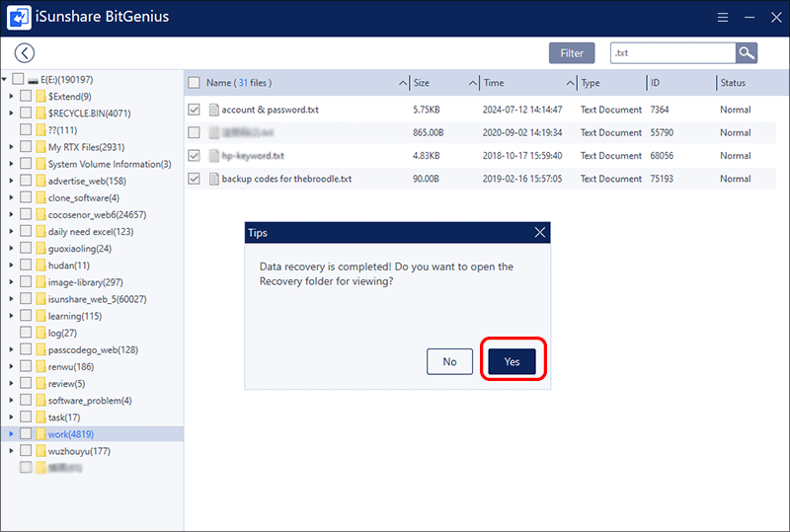This screenshot has width=790, height=532.
Task: Click the .txt search input field
Action: 671,53
